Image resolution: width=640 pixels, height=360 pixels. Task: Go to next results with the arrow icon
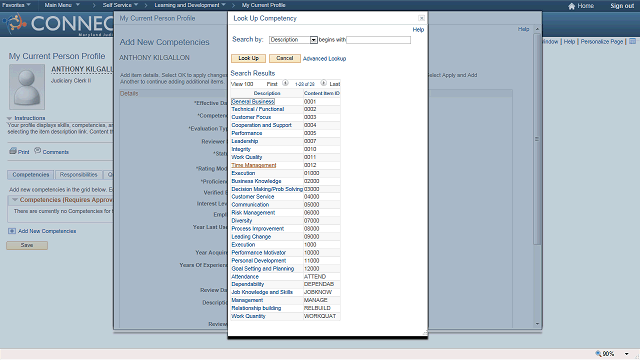point(323,83)
